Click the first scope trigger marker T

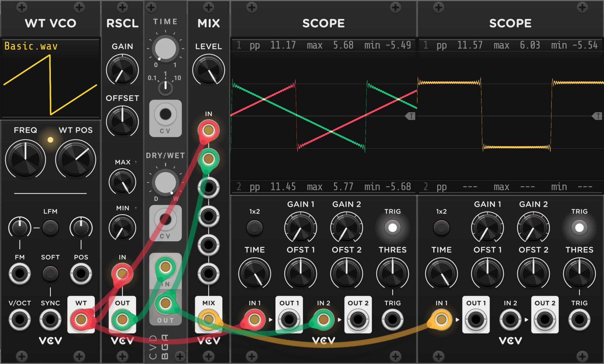411,116
